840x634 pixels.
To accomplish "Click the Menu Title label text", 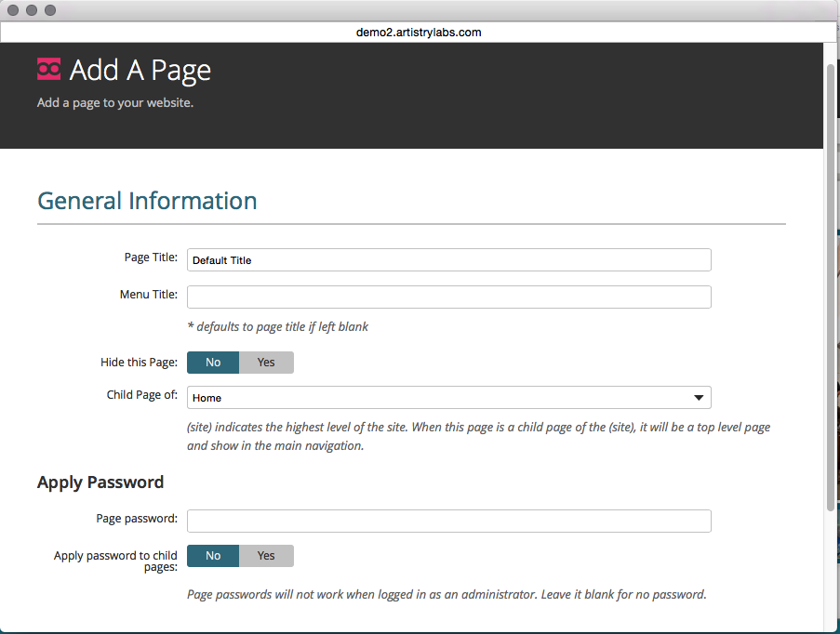I will pyautogui.click(x=149, y=295).
